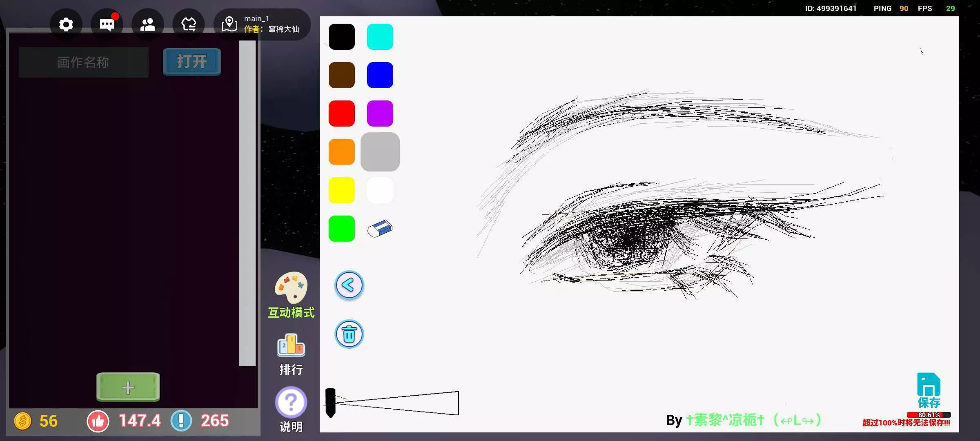Open the help question mark button
The width and height of the screenshot is (980, 441).
291,402
